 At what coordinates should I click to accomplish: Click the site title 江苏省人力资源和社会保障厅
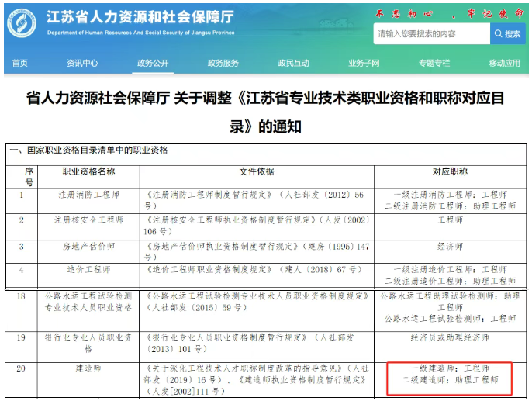point(140,17)
